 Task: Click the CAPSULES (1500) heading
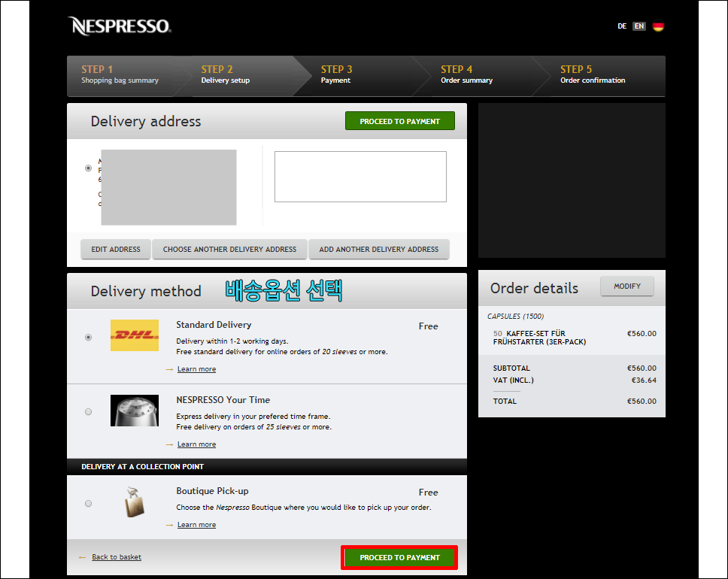(515, 317)
